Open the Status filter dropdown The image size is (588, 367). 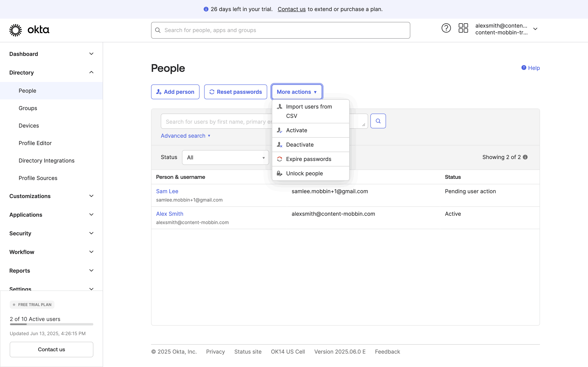(x=225, y=157)
